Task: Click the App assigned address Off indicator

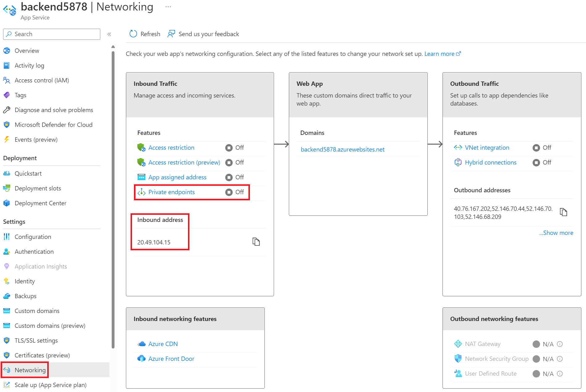Action: tap(229, 177)
